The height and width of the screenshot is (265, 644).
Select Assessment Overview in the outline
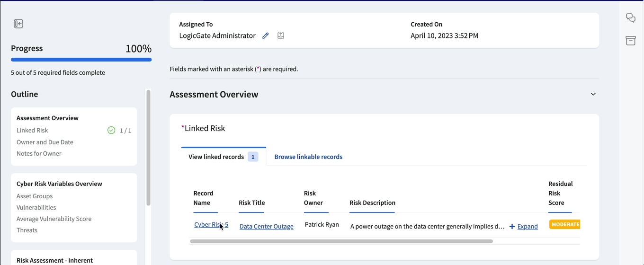(x=47, y=118)
